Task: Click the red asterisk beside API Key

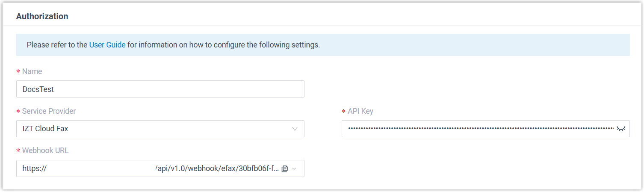Action: point(343,112)
